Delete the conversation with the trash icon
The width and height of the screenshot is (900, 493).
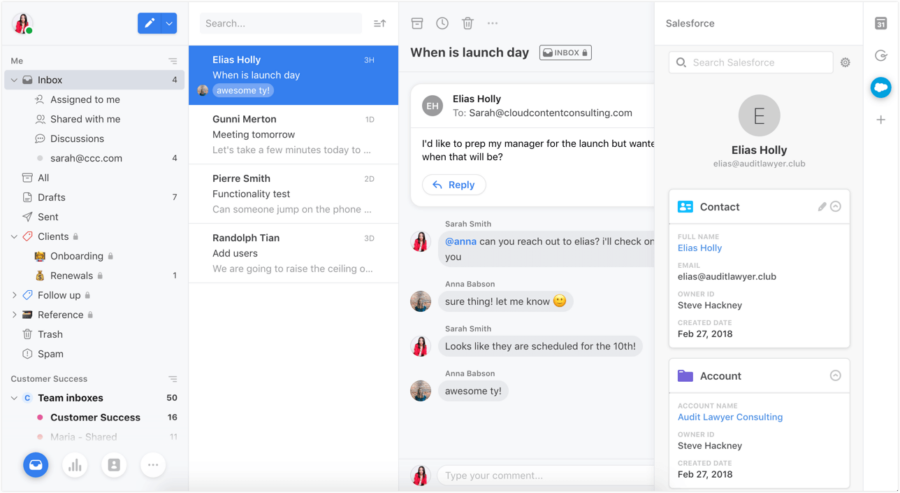[x=468, y=23]
